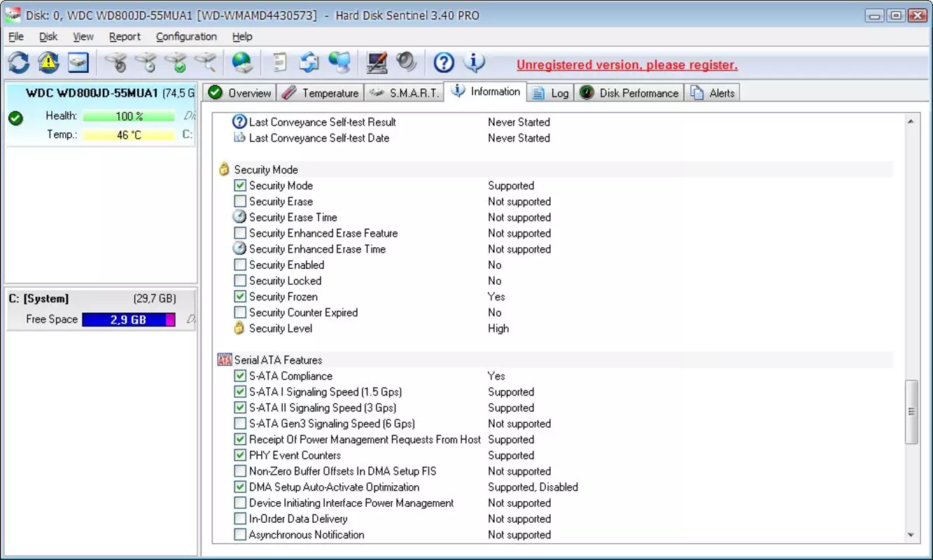
Task: Click the yellow Temp 46 °C bar
Action: pyautogui.click(x=129, y=134)
